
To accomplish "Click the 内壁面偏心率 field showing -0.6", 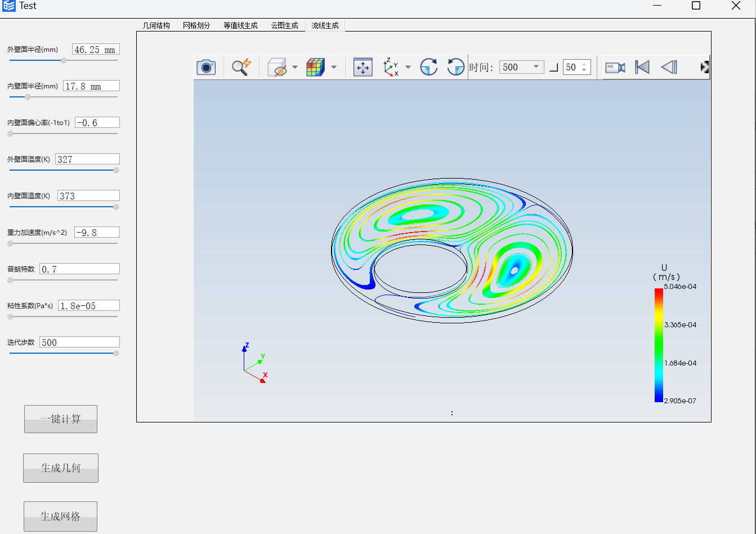I will click(97, 123).
